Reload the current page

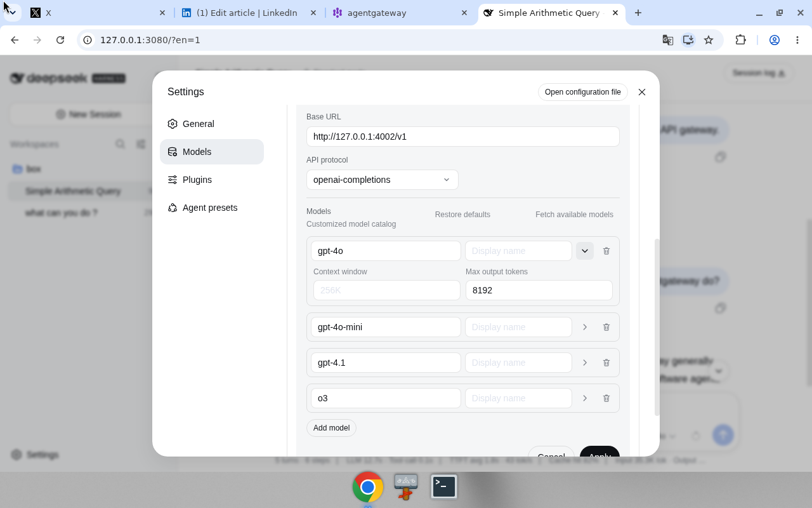coord(60,40)
